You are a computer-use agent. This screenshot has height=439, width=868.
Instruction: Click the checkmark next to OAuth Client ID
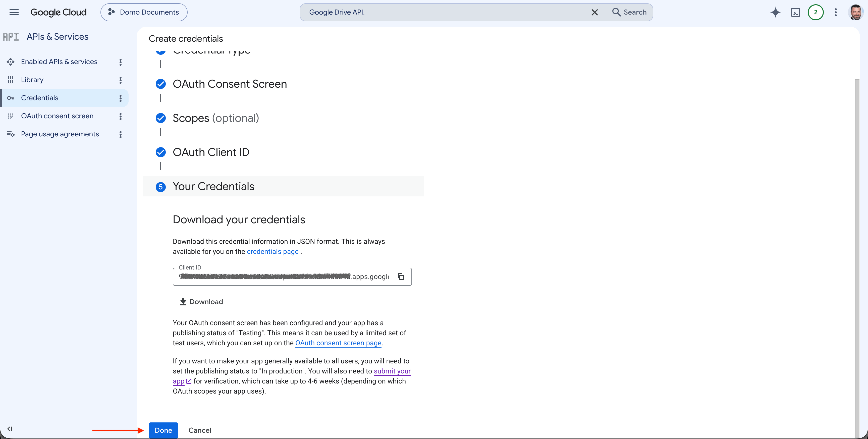point(161,152)
